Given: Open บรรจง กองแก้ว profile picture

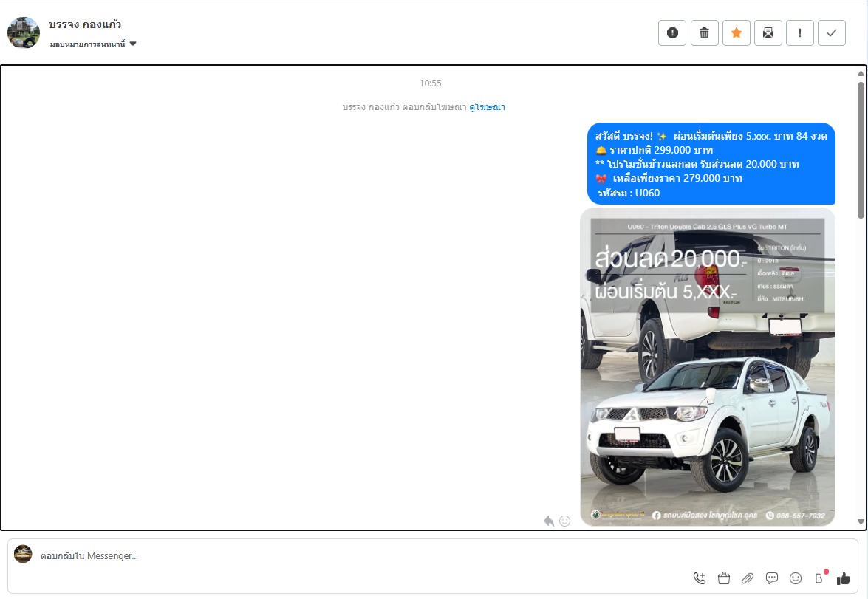Looking at the screenshot, I should point(23,32).
